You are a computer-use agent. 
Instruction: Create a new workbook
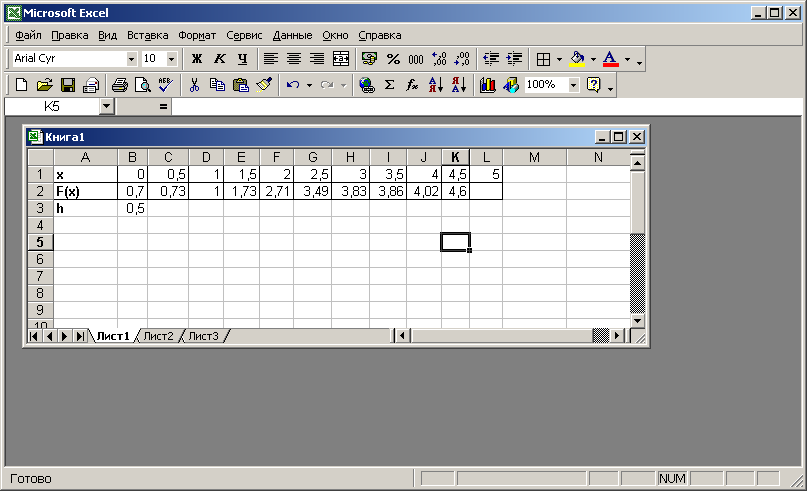tap(21, 84)
